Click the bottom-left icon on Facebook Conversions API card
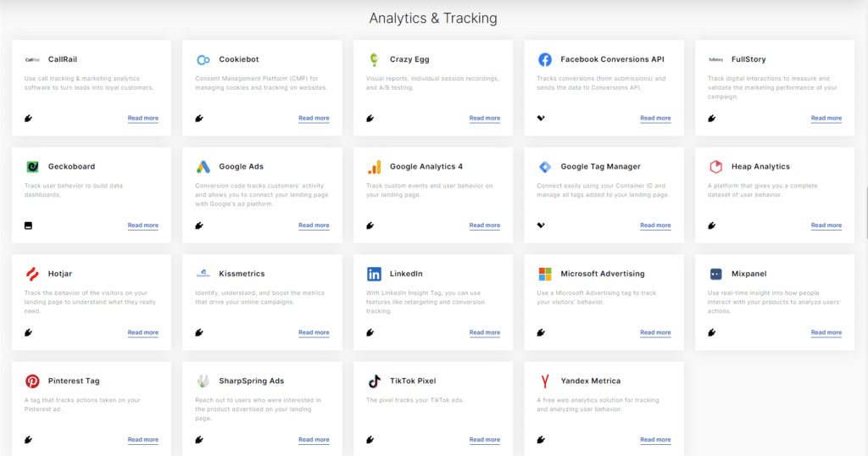 (x=541, y=118)
